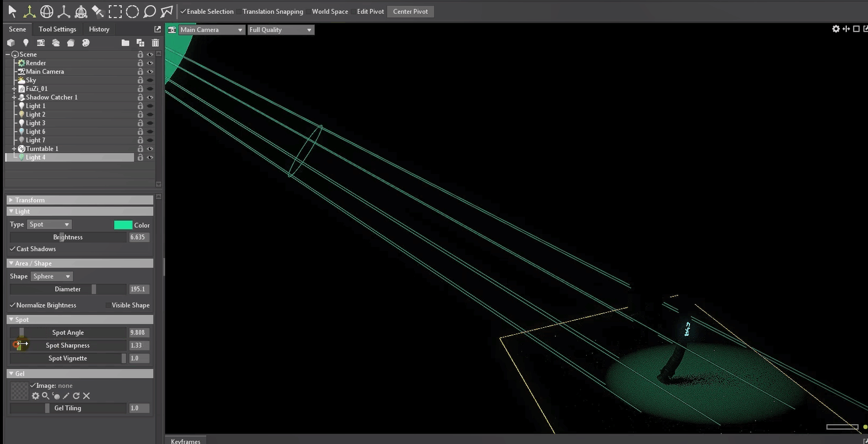Open the Main Camera dropdown

point(211,29)
